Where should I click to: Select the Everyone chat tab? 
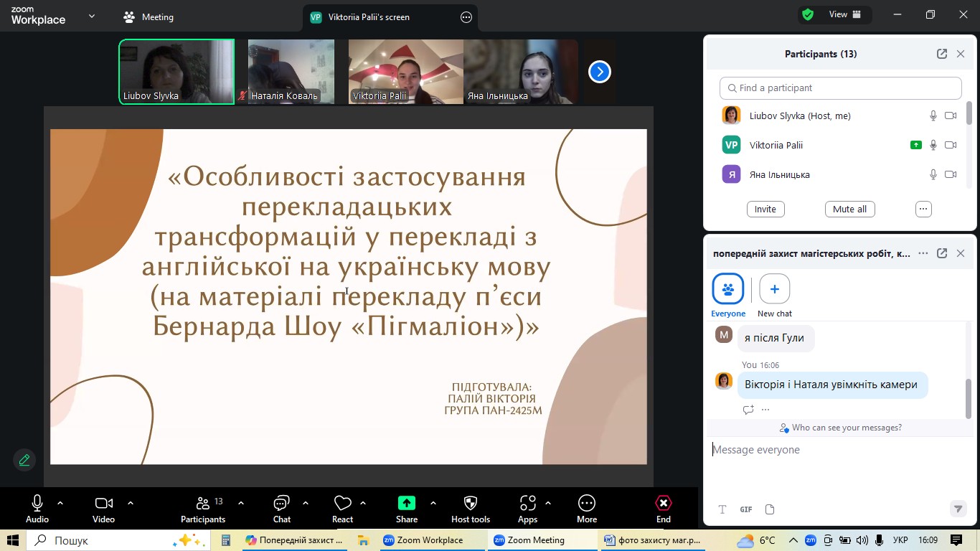coord(727,296)
